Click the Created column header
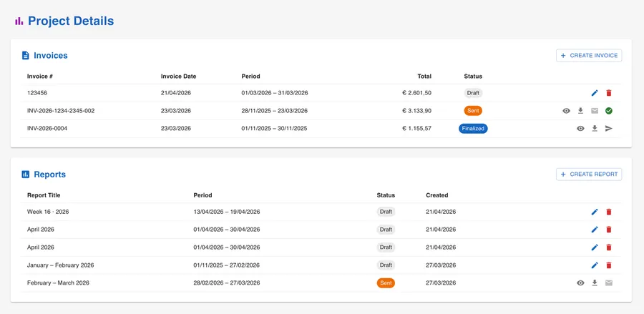The image size is (644, 314). (437, 195)
